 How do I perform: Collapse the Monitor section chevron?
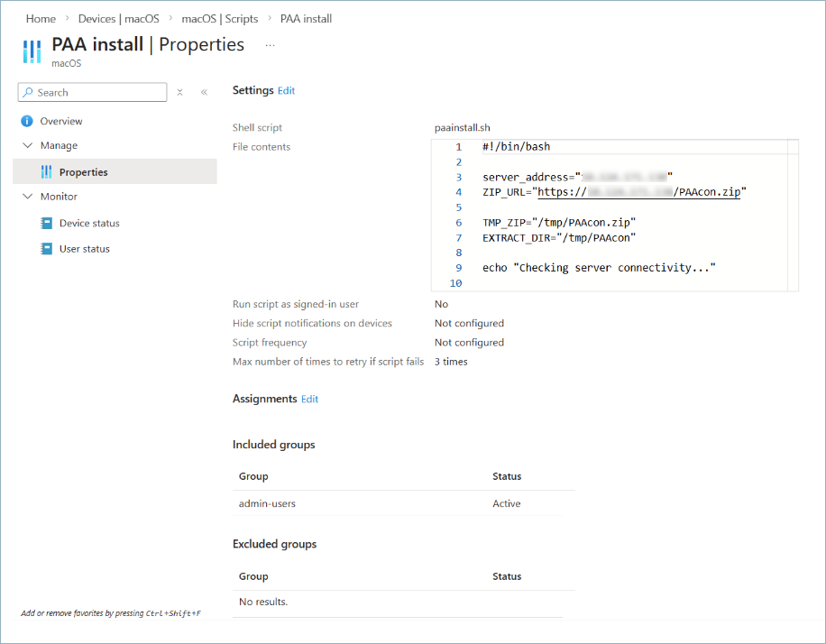pyautogui.click(x=28, y=196)
